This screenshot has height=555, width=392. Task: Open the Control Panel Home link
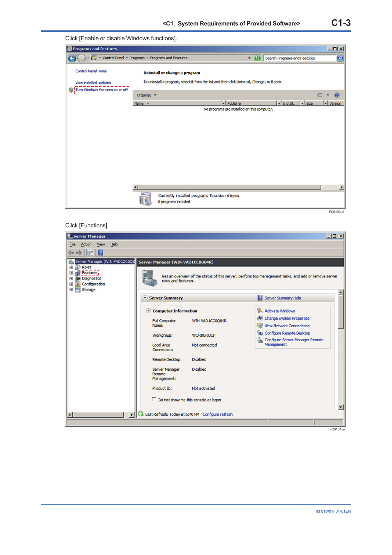coord(91,71)
